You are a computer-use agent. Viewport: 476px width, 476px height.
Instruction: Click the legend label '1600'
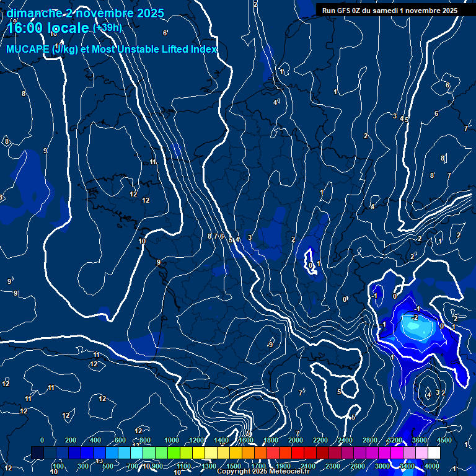click(x=246, y=440)
